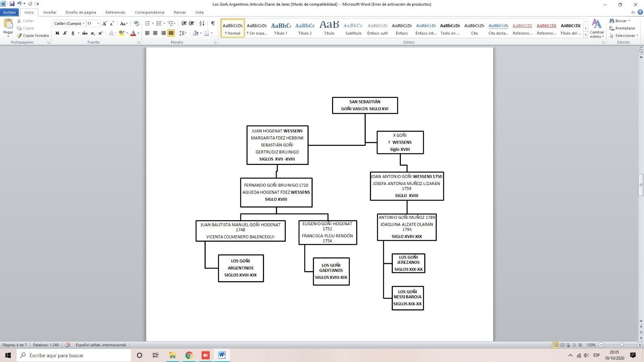Image resolution: width=644 pixels, height=362 pixels.
Task: Toggle justified text alignment
Action: pyautogui.click(x=171, y=33)
